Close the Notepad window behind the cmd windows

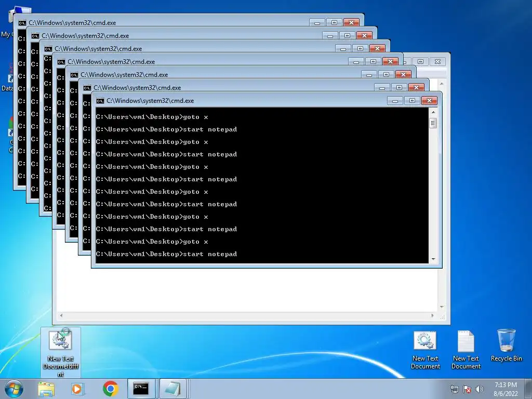(437, 61)
